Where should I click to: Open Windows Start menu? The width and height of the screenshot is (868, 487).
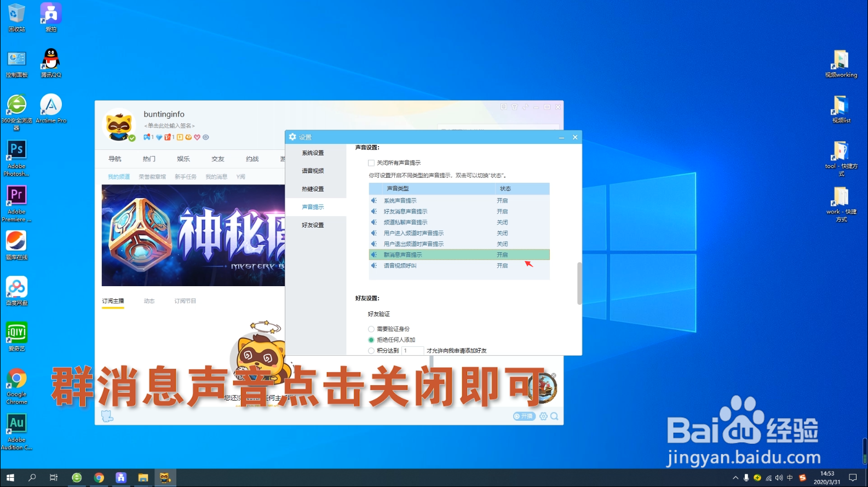click(10, 478)
